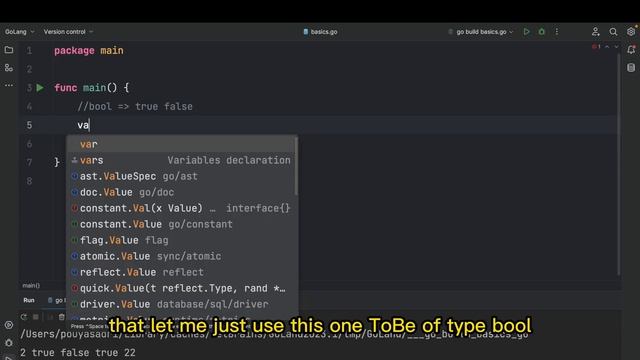
Task: Open Search Everywhere via the magnifier icon
Action: click(x=613, y=32)
